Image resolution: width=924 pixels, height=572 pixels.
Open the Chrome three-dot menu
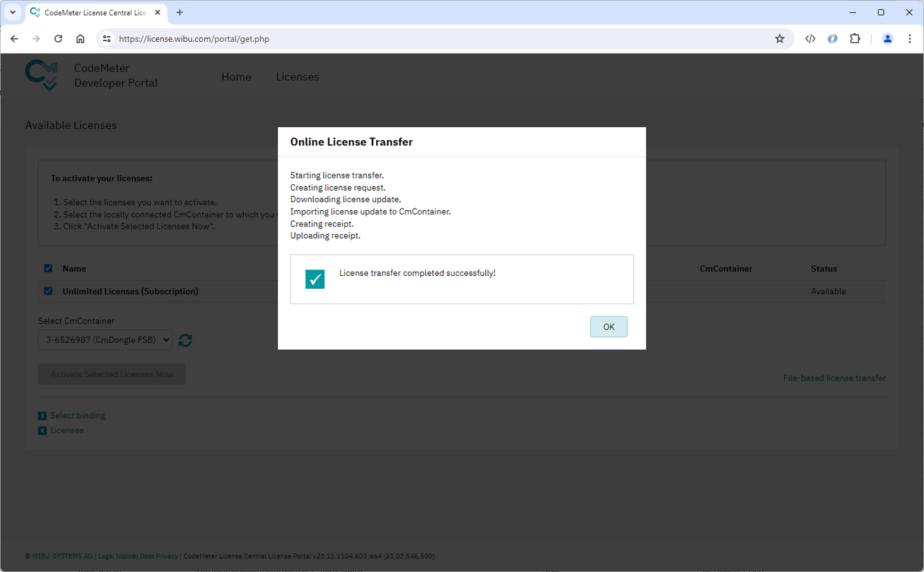coord(910,39)
